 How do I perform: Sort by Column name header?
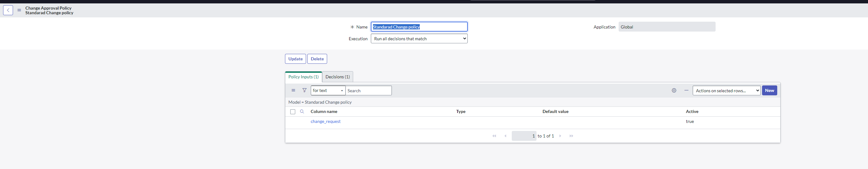click(x=324, y=111)
